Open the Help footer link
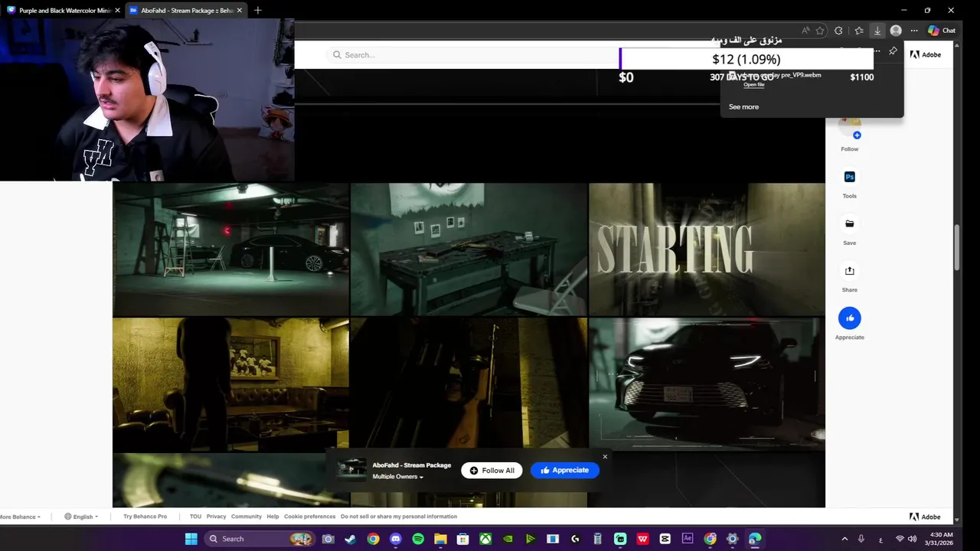The width and height of the screenshot is (980, 551). [x=273, y=517]
